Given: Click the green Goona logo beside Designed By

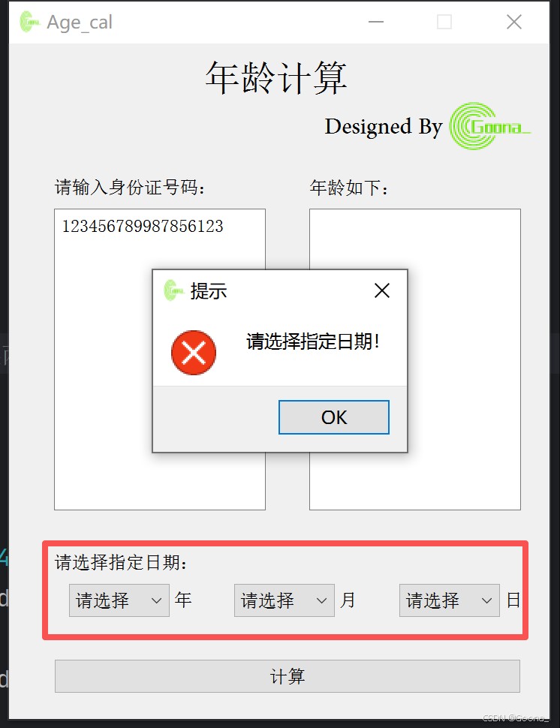Looking at the screenshot, I should 489,126.
